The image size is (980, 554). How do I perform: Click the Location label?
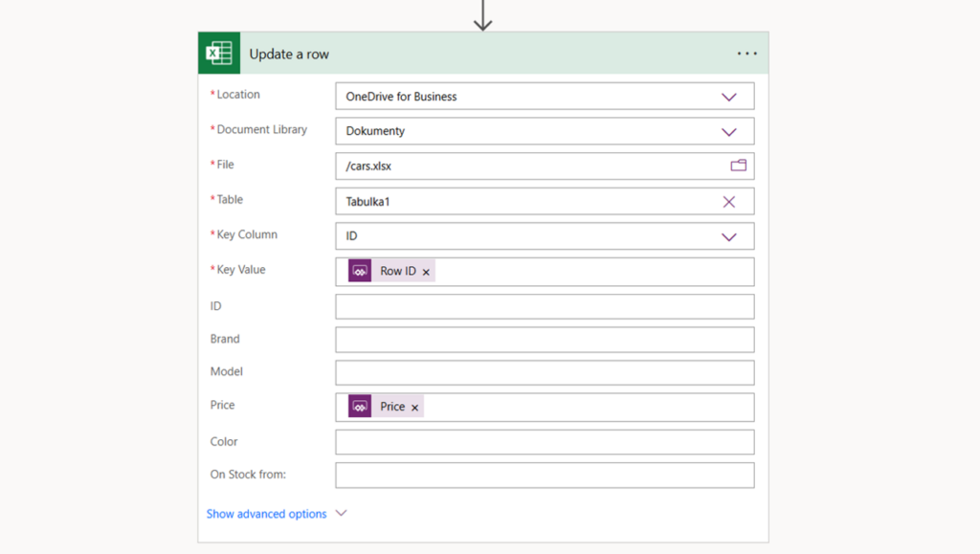tap(238, 95)
